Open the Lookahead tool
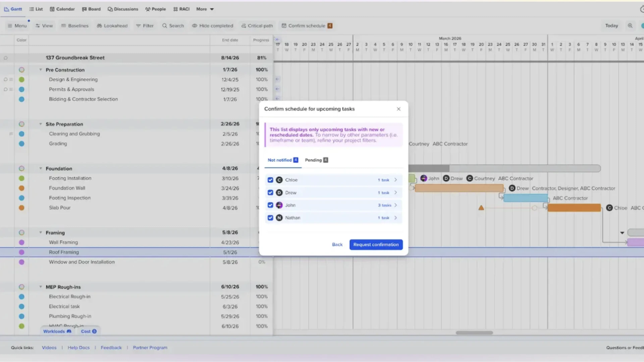The width and height of the screenshot is (644, 362). [112, 26]
